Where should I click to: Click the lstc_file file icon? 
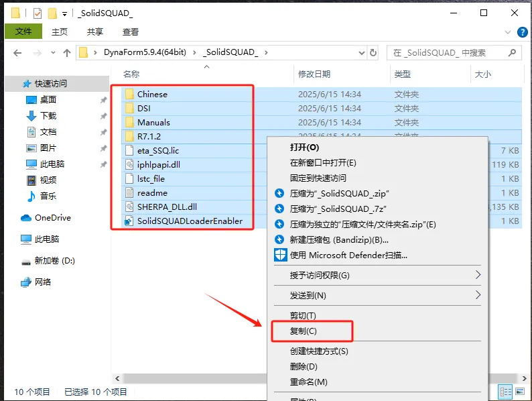(129, 178)
